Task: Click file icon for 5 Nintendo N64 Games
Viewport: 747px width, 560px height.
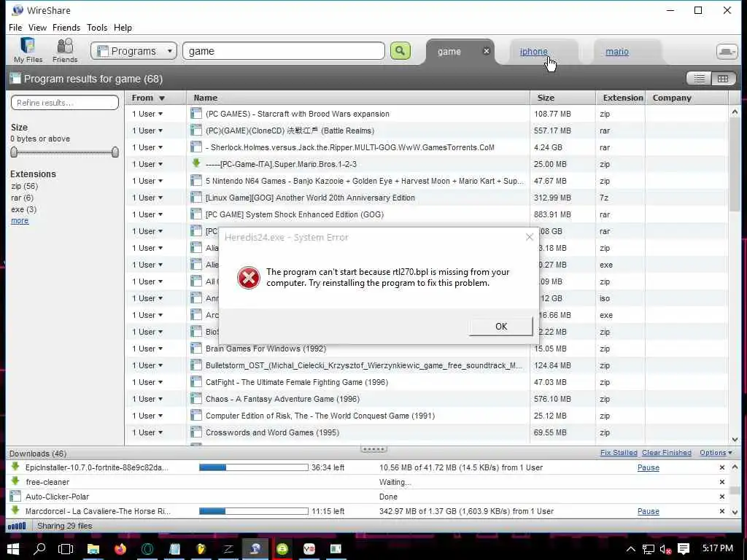Action: pos(196,181)
